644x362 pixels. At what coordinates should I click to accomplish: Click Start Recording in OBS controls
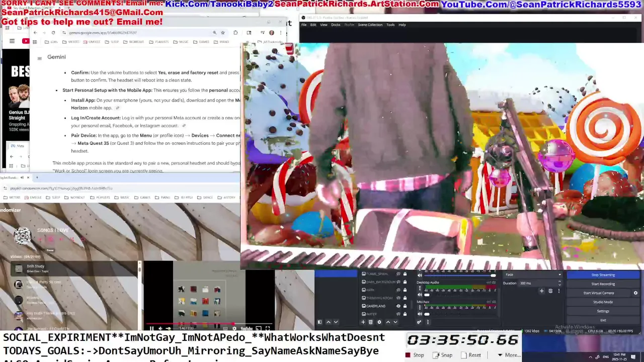603,284
